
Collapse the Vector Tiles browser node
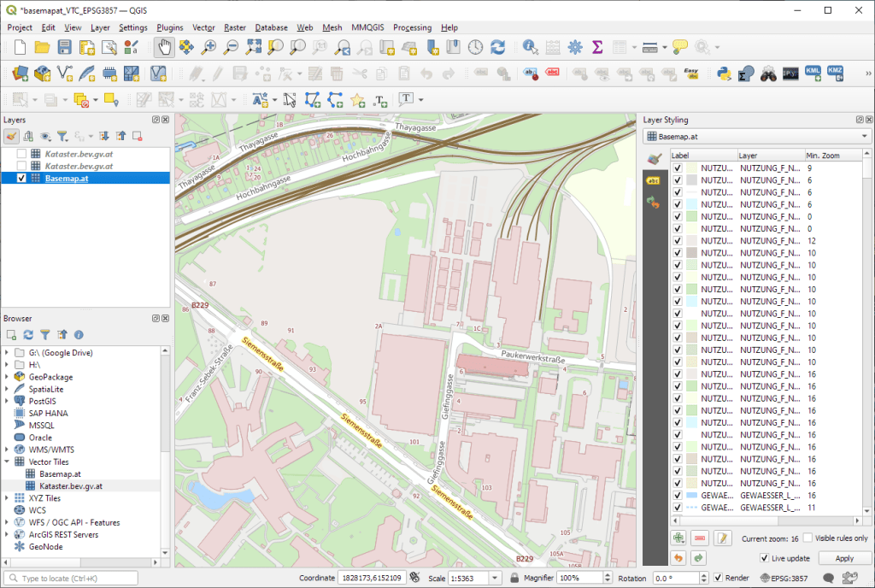tap(8, 462)
